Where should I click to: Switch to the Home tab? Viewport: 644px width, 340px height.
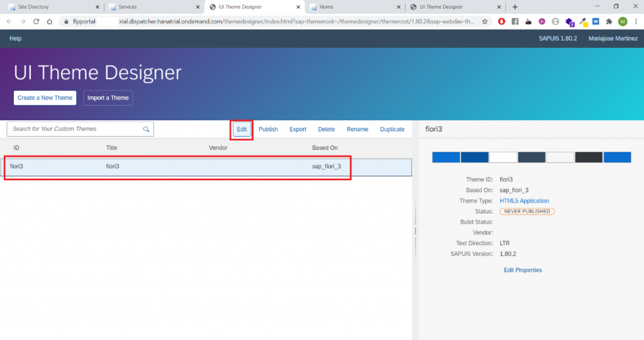pos(354,7)
